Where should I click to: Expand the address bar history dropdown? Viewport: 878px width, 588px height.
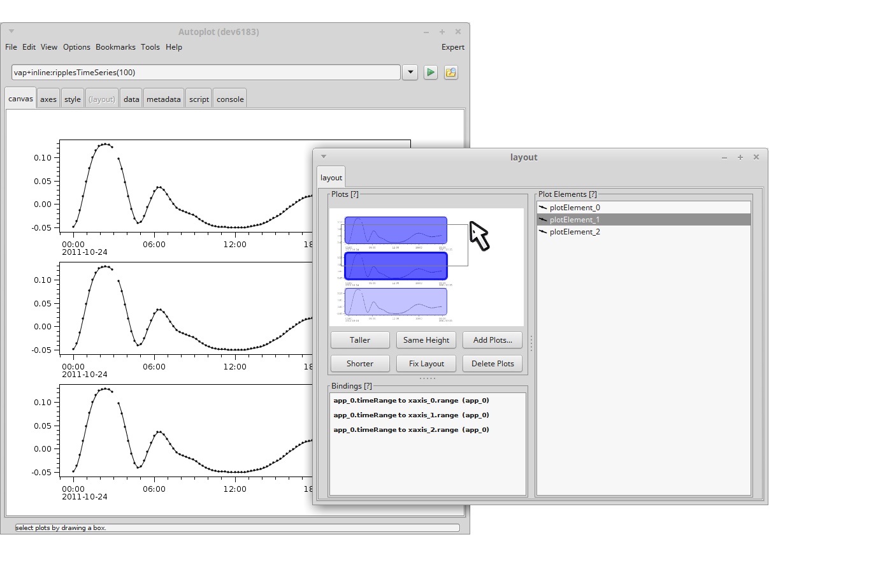pos(410,73)
